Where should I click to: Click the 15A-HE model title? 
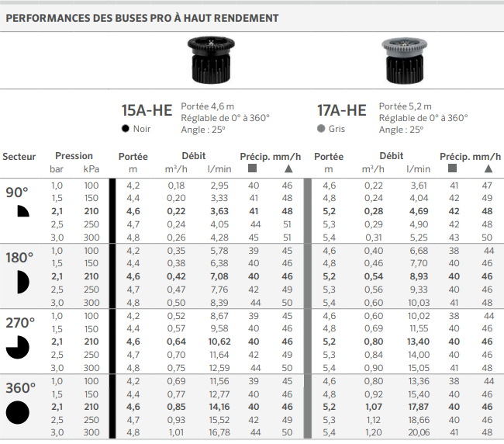point(147,110)
